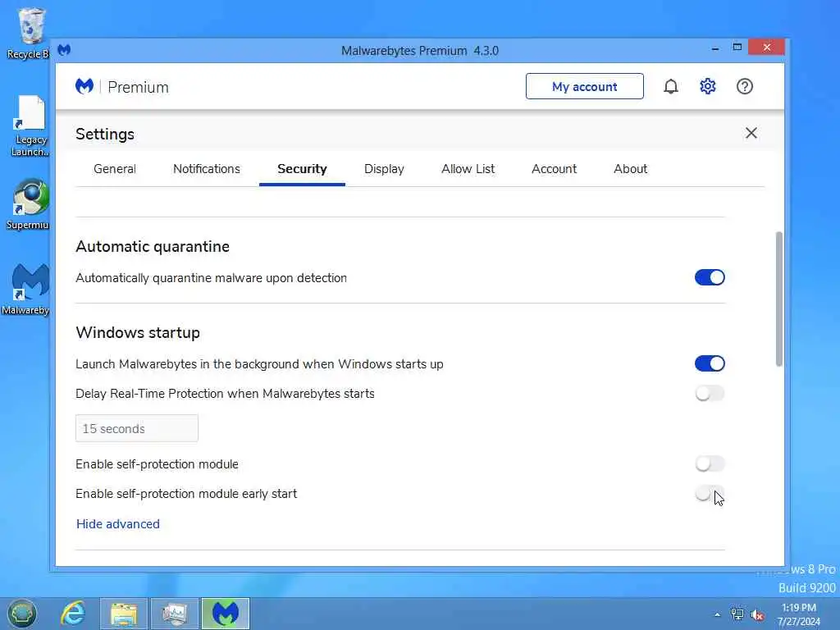
Task: Click the Hide advanced link
Action: coord(118,524)
